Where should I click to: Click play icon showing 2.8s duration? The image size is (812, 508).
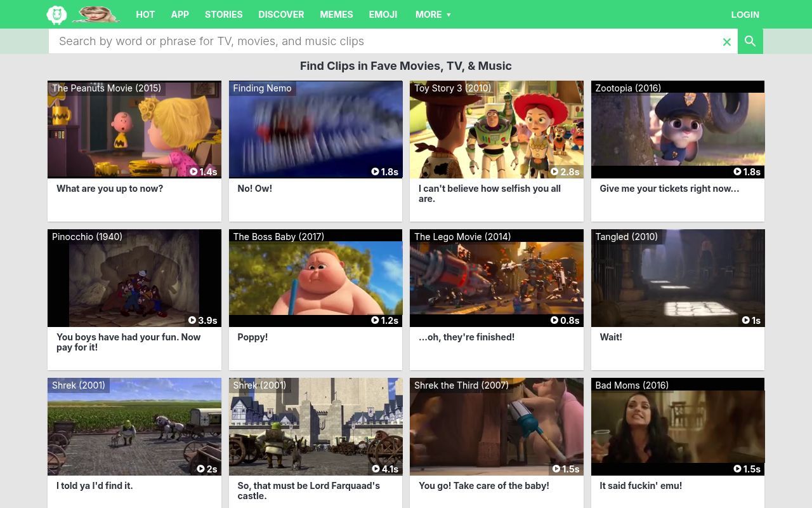click(x=554, y=171)
